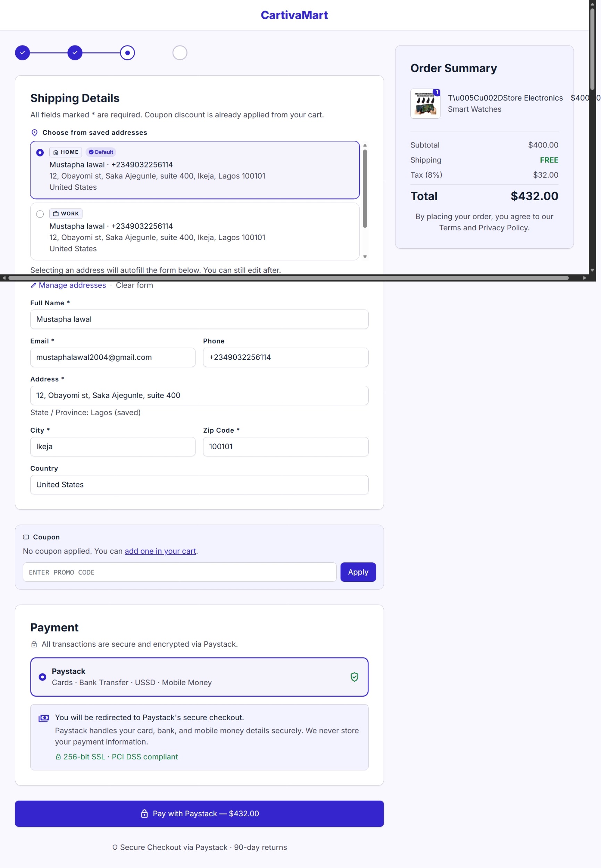The width and height of the screenshot is (601, 868).
Task: Click the quantity badge on product thumbnail
Action: click(x=436, y=92)
